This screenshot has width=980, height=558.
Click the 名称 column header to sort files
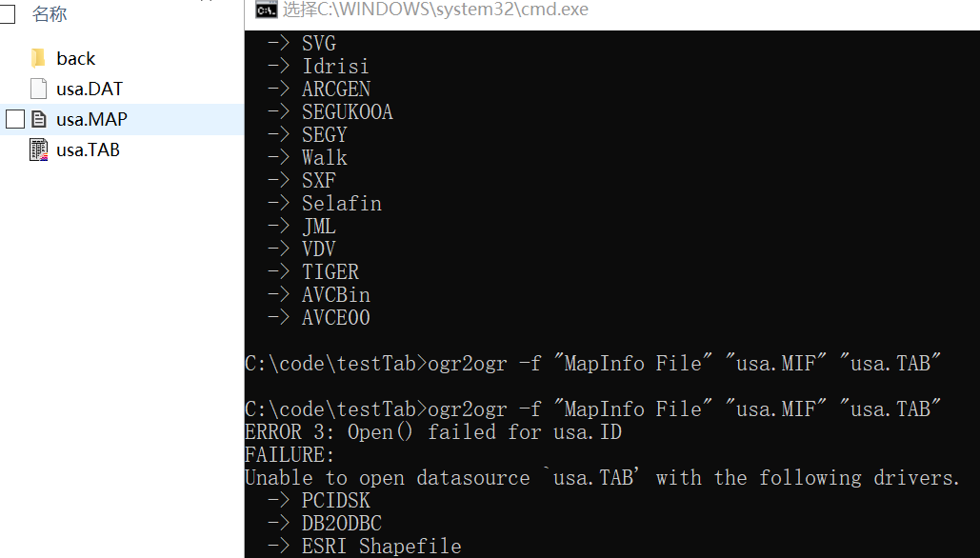tap(49, 13)
